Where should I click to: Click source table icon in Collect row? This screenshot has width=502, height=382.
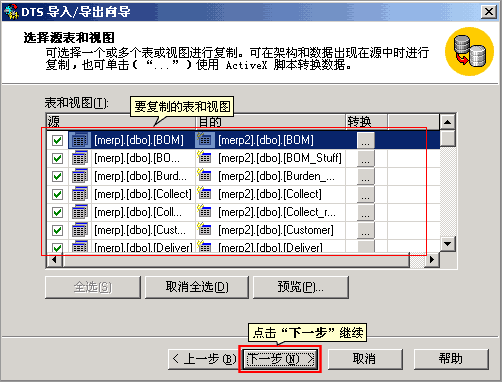(x=80, y=194)
